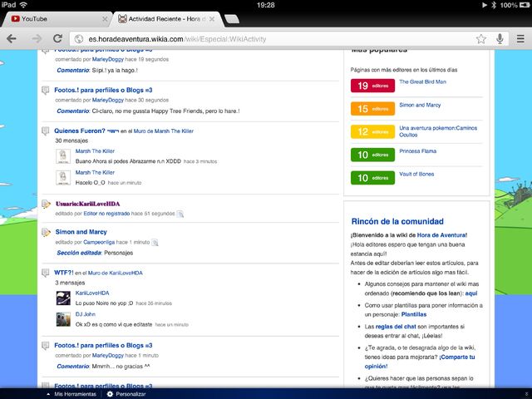Select the Actividad Reciente tab

166,19
